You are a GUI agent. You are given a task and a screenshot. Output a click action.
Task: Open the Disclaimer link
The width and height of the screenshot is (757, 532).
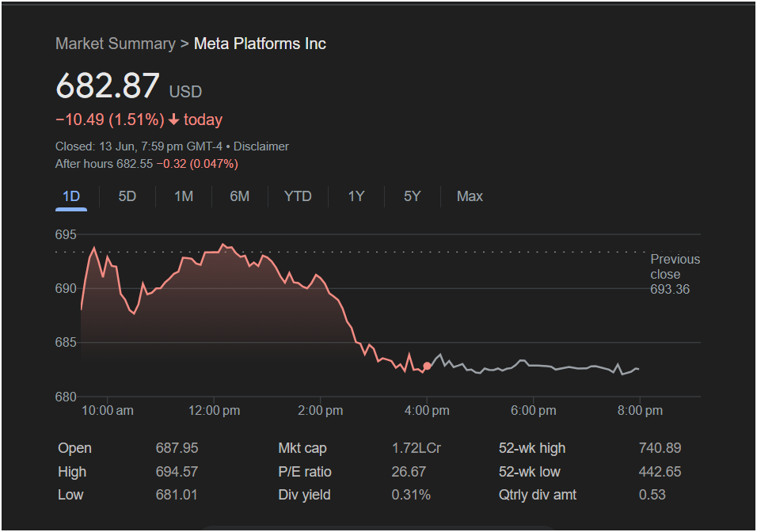coord(261,146)
